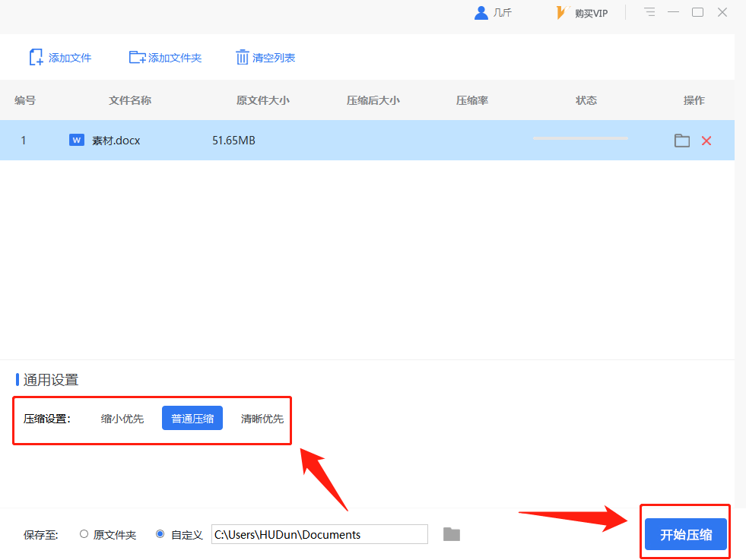
Task: Close the application window
Action: click(x=722, y=12)
